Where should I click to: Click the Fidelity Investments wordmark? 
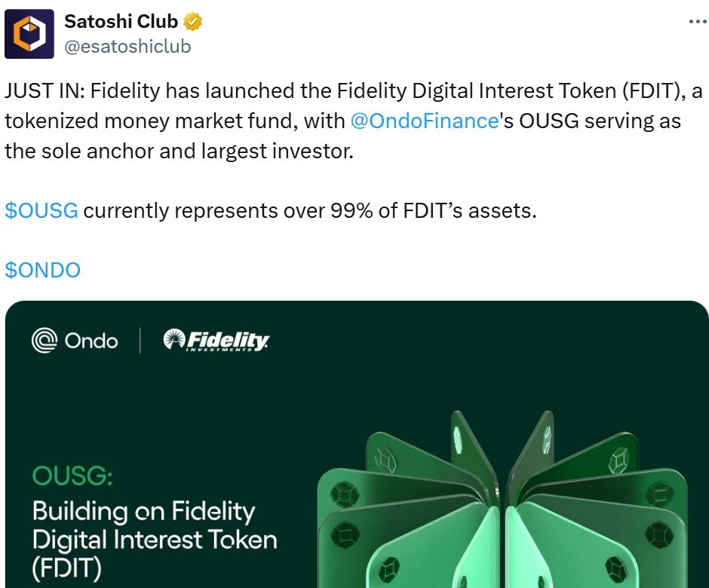point(227,341)
